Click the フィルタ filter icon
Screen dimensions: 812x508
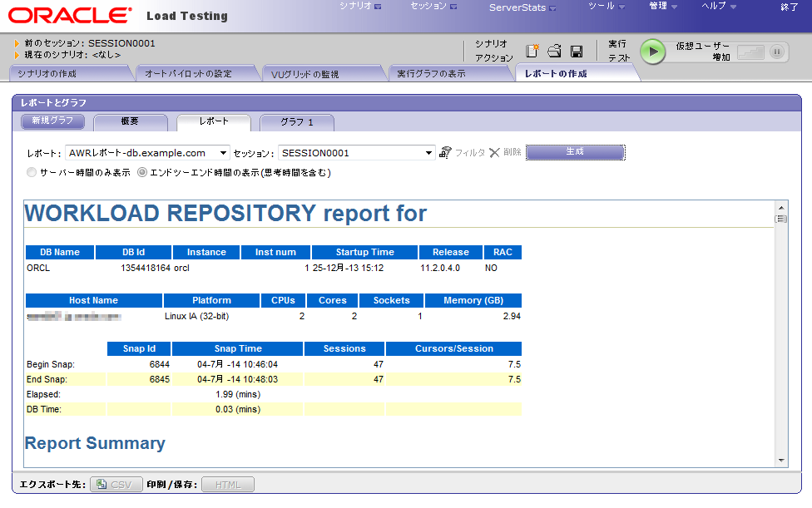[x=447, y=153]
